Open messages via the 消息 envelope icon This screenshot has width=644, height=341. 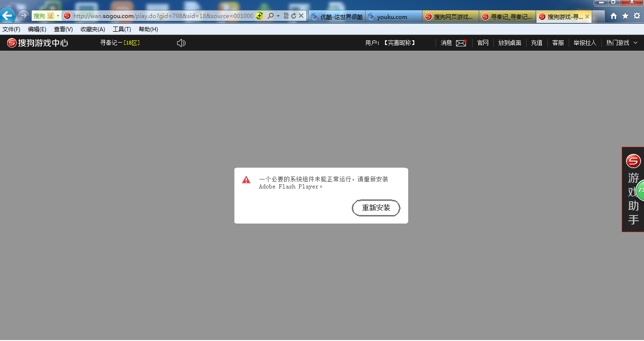pyautogui.click(x=460, y=43)
